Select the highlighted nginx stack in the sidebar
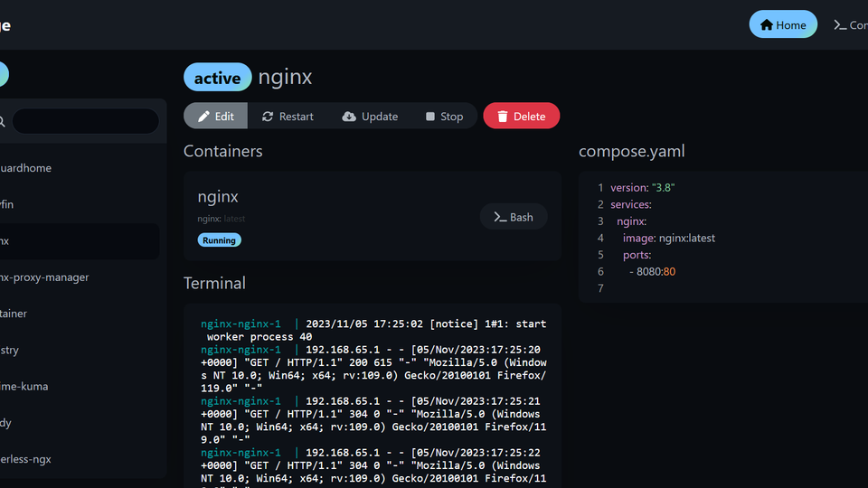The height and width of the screenshot is (488, 868). click(x=80, y=241)
